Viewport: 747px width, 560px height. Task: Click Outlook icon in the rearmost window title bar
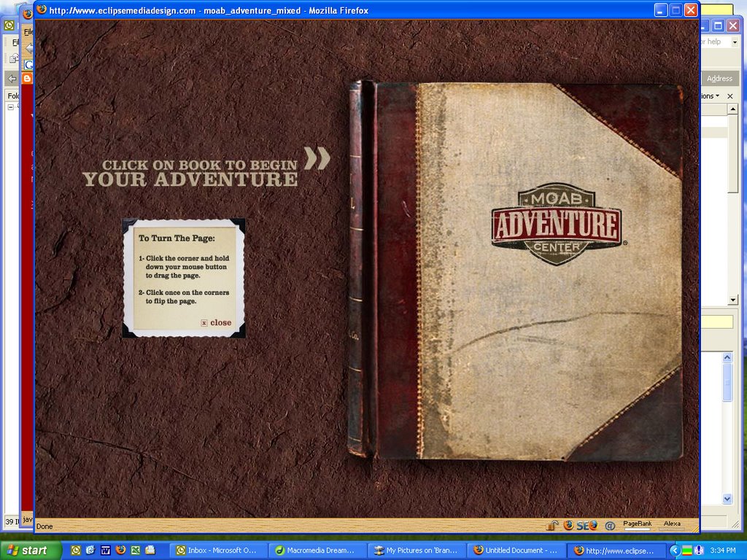click(x=9, y=25)
